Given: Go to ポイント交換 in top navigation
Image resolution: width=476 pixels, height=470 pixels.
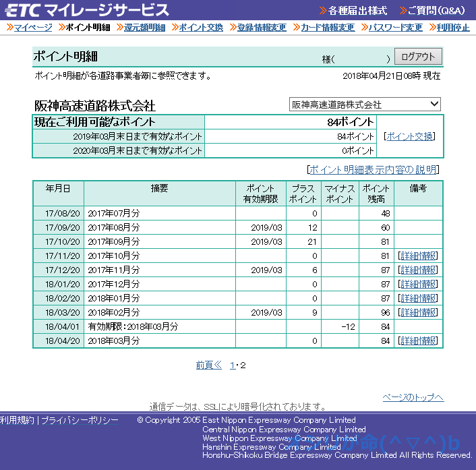Looking at the screenshot, I should click(201, 28).
